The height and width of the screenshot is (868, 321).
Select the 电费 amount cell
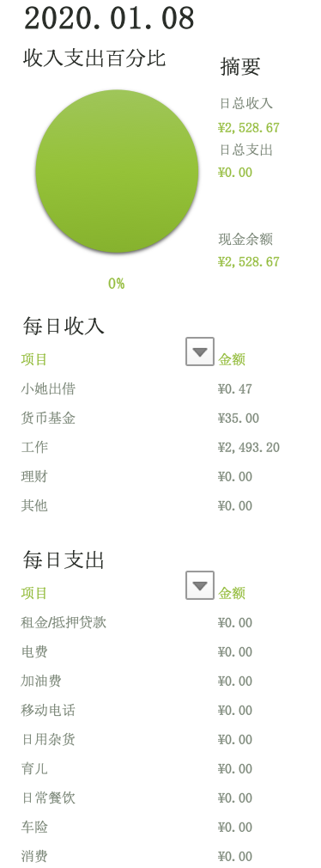[235, 652]
